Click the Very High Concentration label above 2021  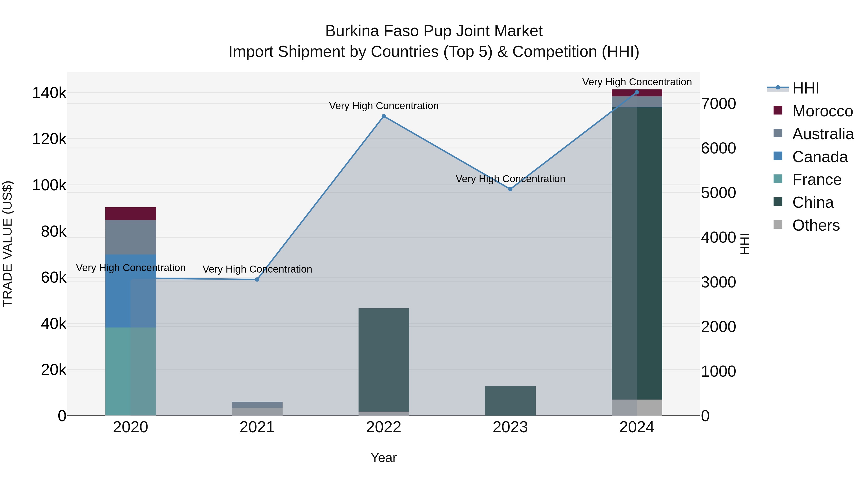pos(258,269)
